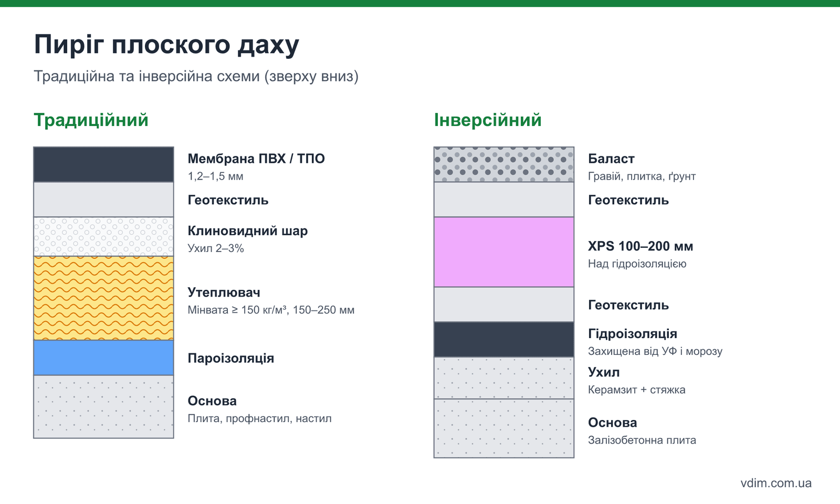Select bold "Ухил" label above "Керамзит + стяжка"

click(604, 372)
